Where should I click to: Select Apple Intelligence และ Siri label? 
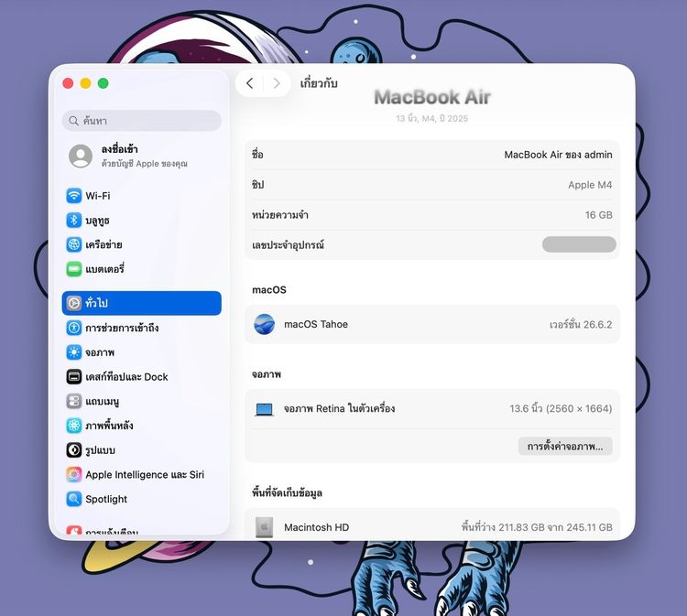point(145,475)
